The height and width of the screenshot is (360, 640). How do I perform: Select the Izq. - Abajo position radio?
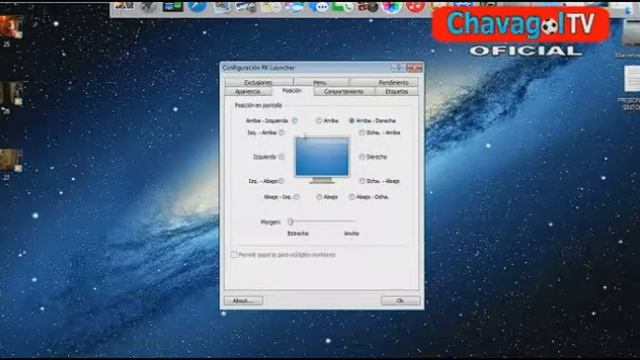282,181
